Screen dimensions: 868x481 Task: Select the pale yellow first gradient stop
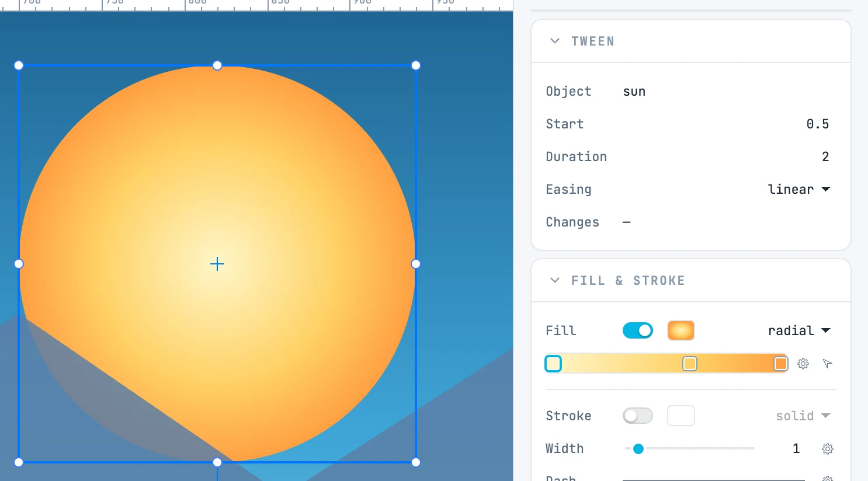click(553, 364)
